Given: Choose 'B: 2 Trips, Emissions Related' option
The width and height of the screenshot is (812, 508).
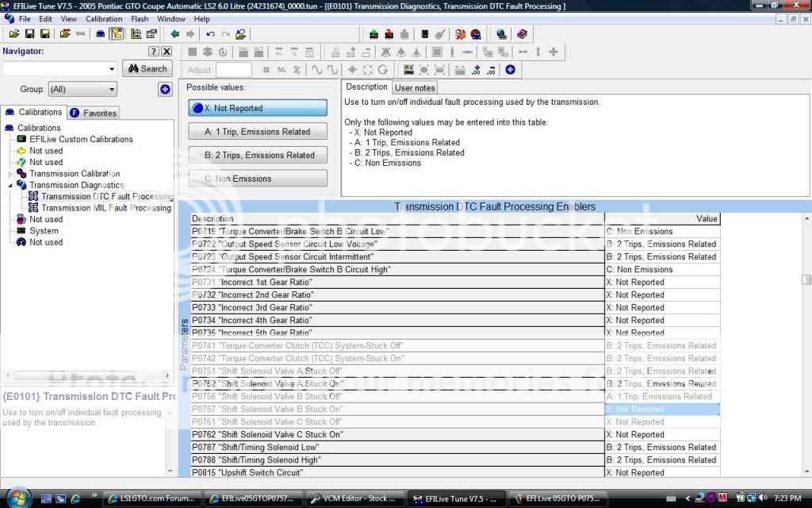Looking at the screenshot, I should [258, 156].
